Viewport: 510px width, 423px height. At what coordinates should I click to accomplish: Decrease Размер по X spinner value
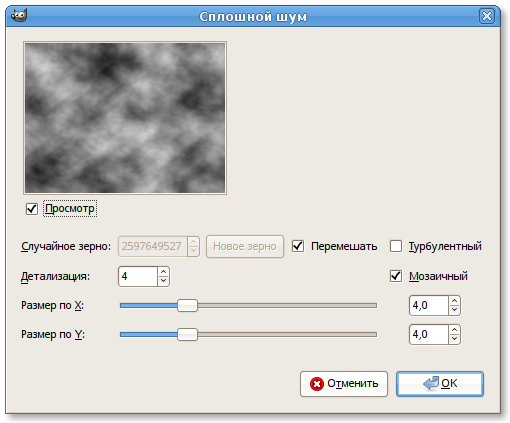click(x=454, y=310)
